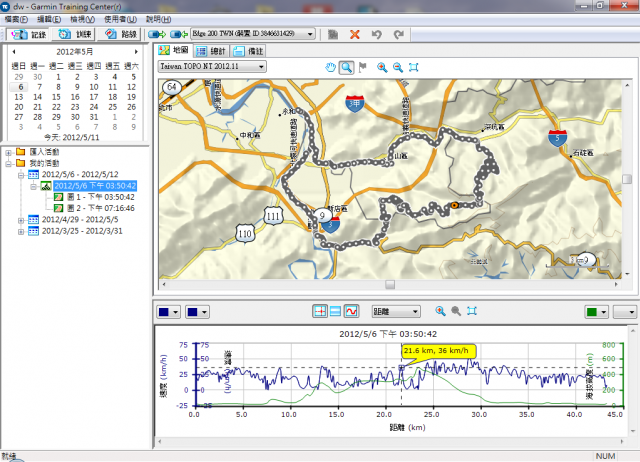
Task: Open the 說明(H) help menu
Action: (158, 19)
